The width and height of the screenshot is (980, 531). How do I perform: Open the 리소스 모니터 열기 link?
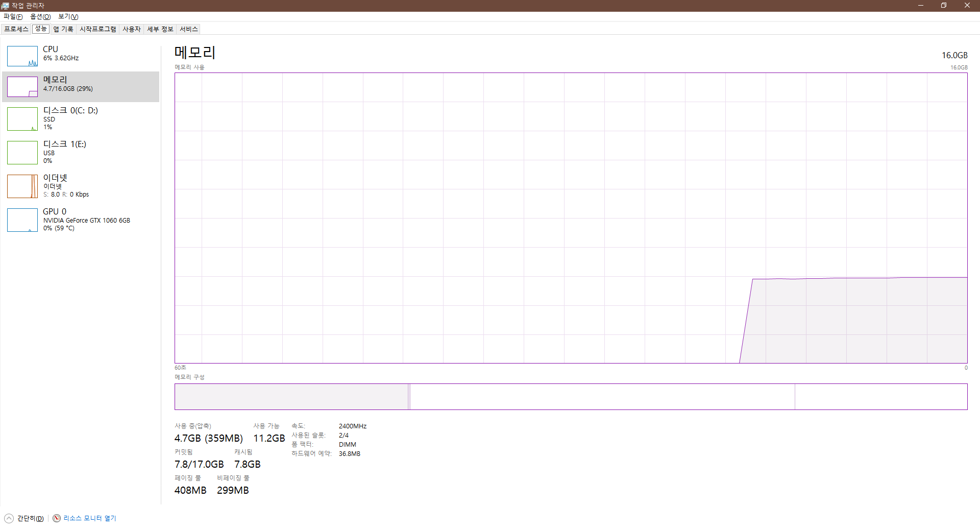point(90,518)
